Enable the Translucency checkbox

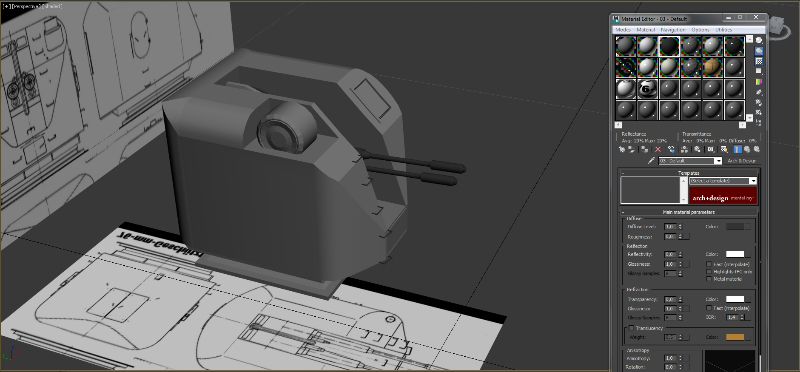coord(632,328)
